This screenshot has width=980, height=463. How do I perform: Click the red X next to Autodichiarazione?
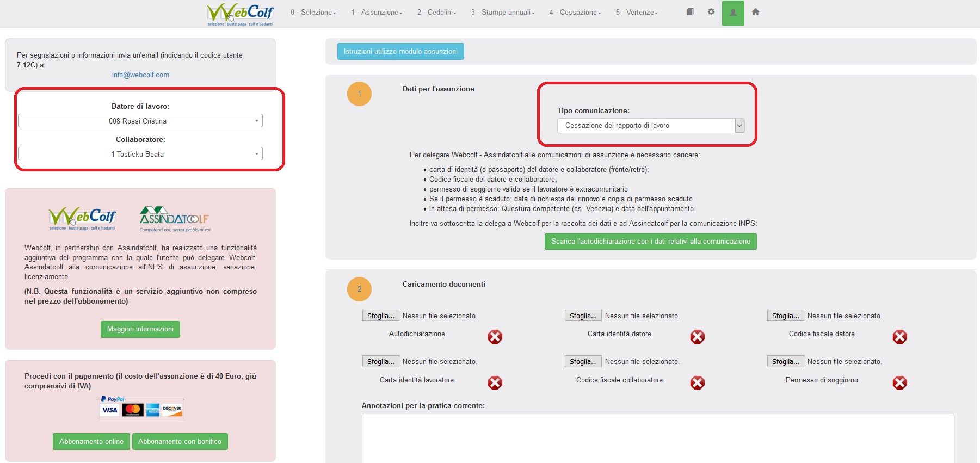click(x=495, y=337)
